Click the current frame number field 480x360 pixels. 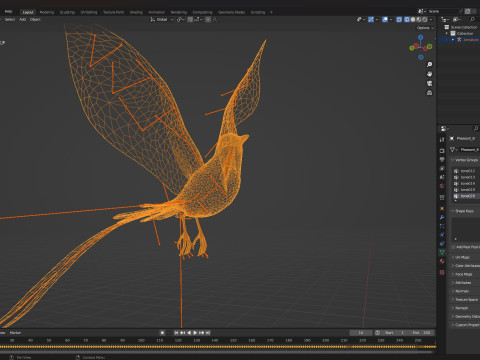(361, 333)
